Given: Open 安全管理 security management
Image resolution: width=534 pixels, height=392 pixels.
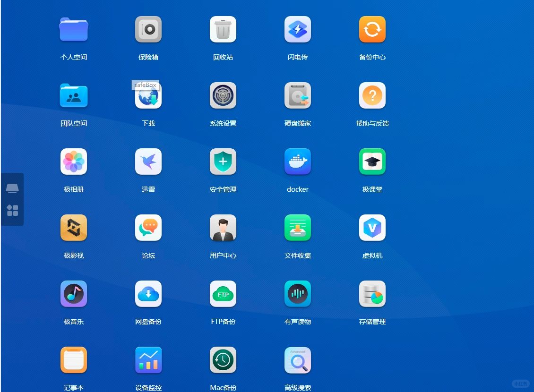Looking at the screenshot, I should (x=223, y=162).
